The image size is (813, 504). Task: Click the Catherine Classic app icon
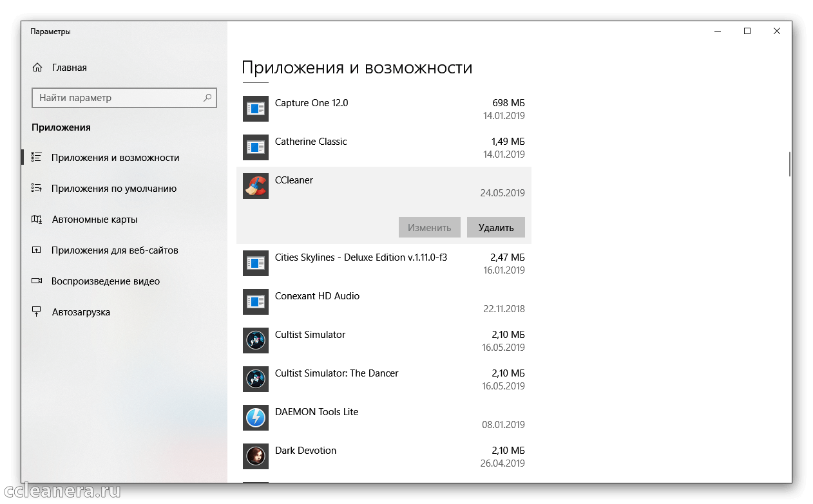[256, 147]
